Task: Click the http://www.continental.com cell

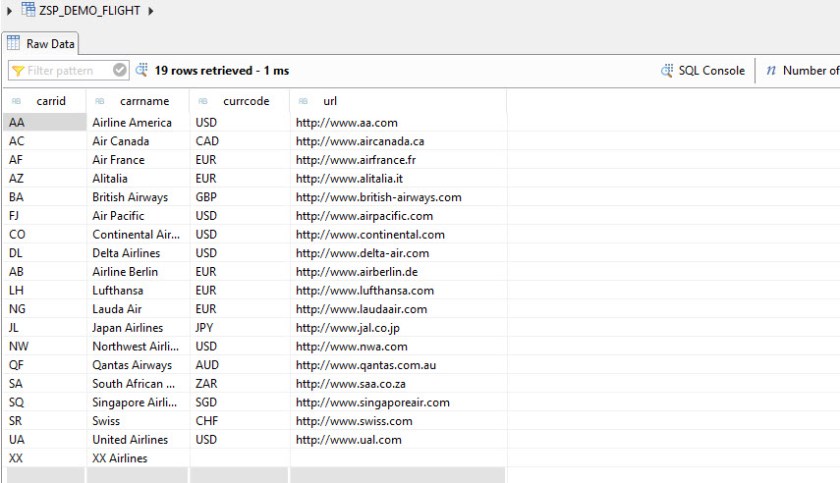Action: pyautogui.click(x=398, y=235)
